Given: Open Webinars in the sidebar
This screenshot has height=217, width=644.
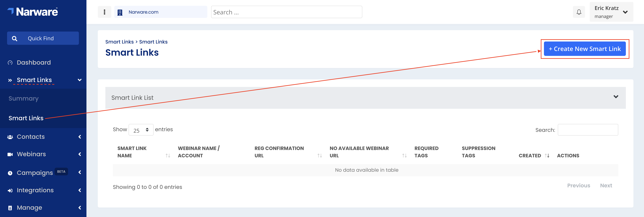Looking at the screenshot, I should pos(31,154).
